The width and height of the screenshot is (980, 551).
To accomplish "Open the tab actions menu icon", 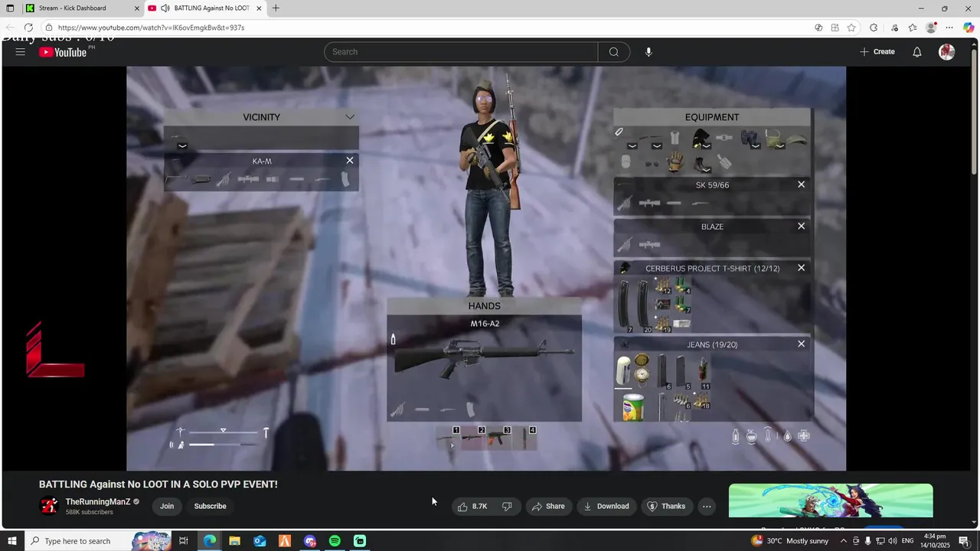I will point(10,8).
